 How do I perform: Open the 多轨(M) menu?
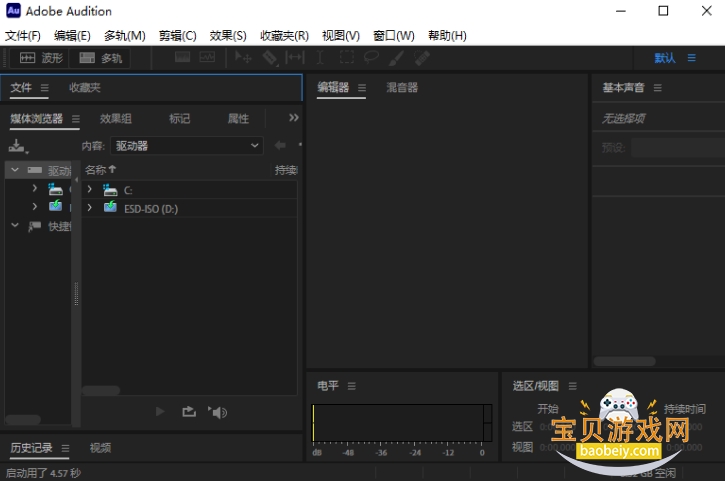point(124,36)
